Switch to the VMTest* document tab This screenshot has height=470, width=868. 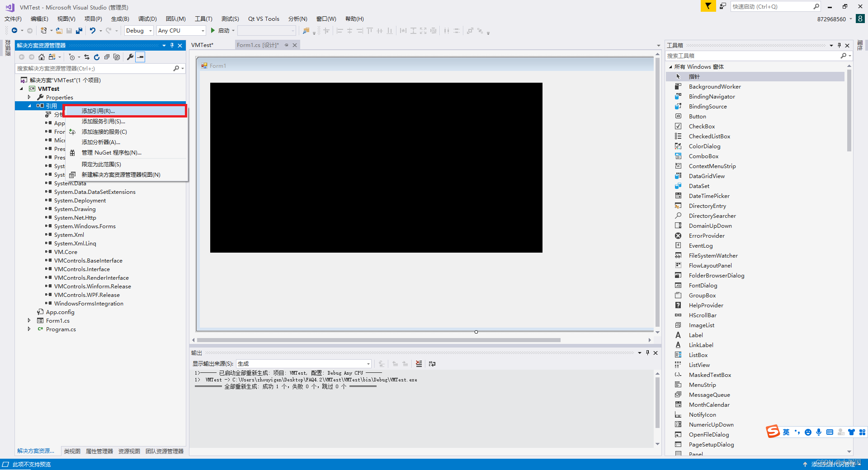tap(202, 45)
